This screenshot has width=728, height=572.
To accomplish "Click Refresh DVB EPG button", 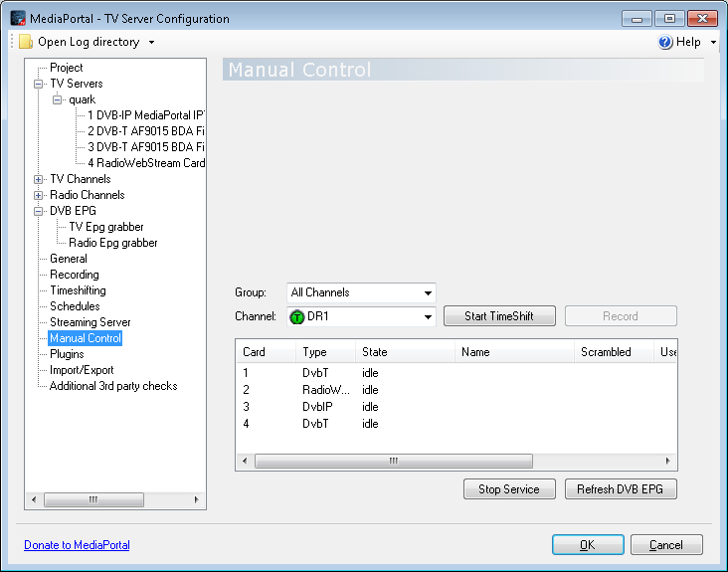I will pos(621,489).
